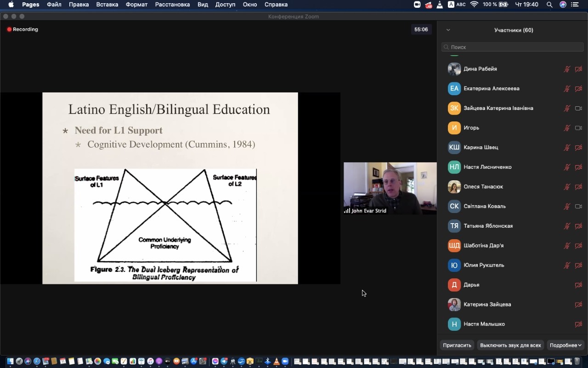Click the camera icon for Карина Швец

click(578, 148)
